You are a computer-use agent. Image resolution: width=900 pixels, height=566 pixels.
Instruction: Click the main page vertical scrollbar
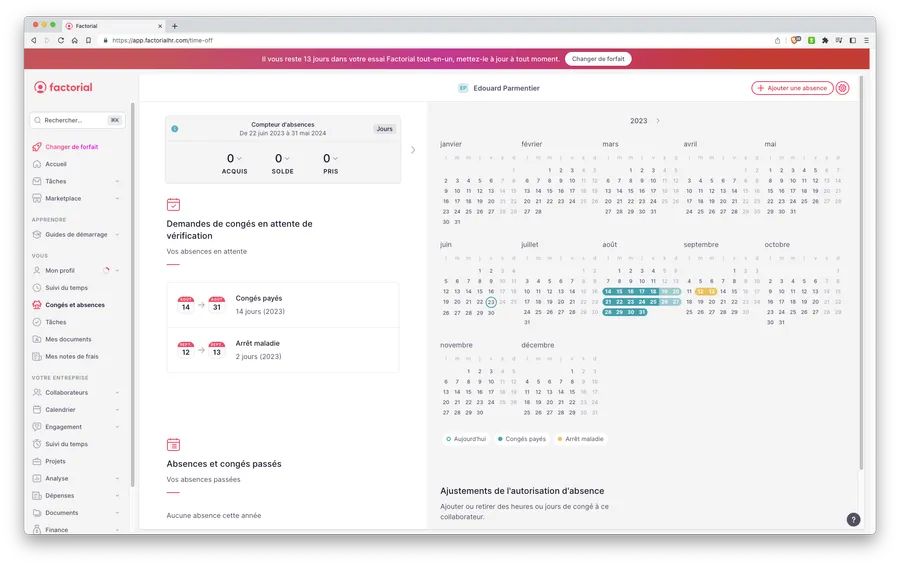tap(861, 273)
